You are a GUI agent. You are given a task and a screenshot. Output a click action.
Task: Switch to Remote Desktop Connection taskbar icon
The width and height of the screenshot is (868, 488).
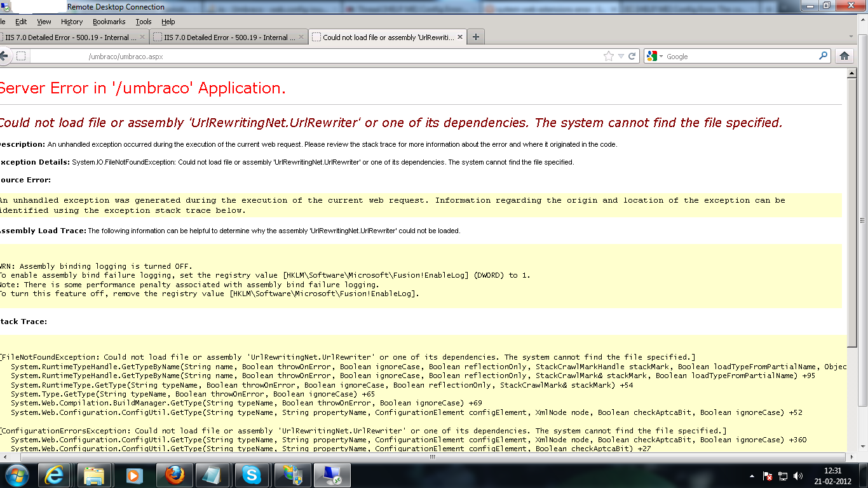(331, 475)
